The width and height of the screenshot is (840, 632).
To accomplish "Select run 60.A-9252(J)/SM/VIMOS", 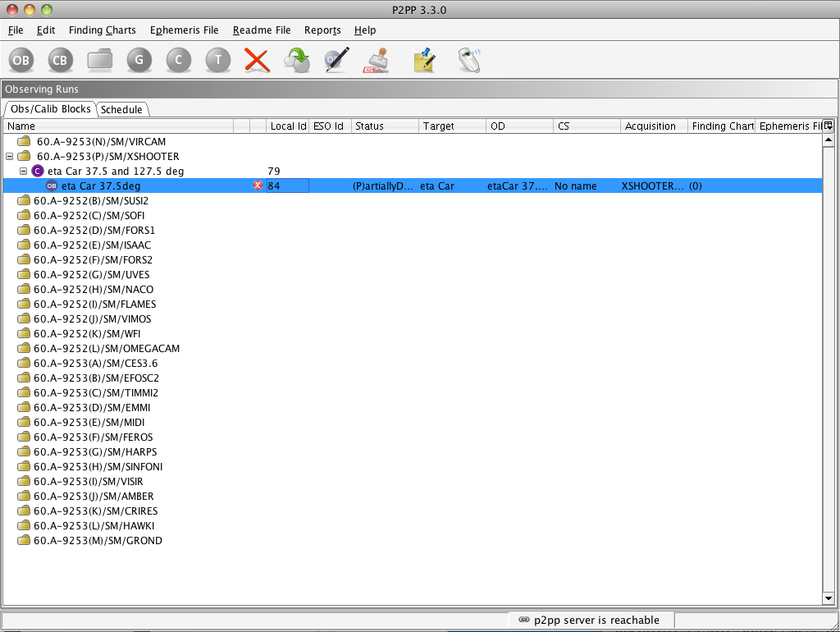I will pos(93,319).
